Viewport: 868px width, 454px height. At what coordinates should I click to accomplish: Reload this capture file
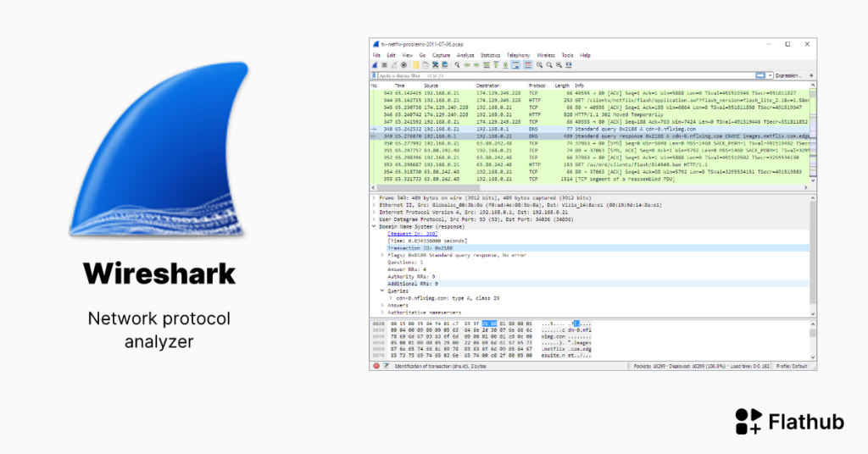click(444, 65)
